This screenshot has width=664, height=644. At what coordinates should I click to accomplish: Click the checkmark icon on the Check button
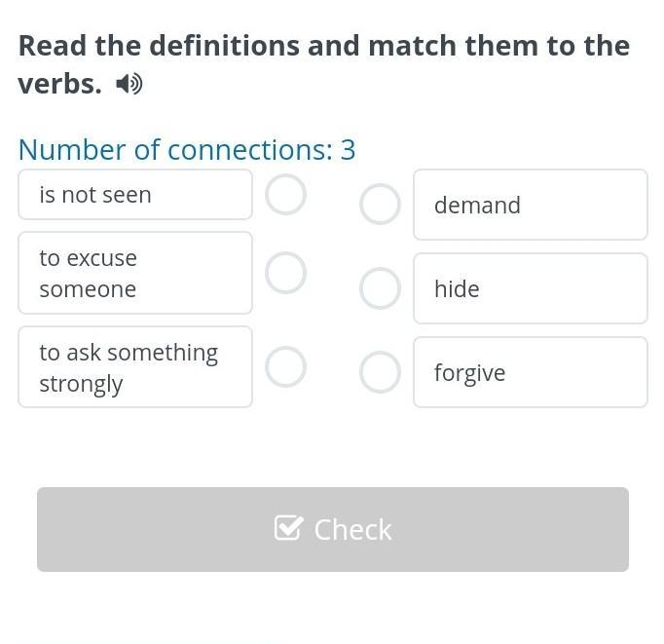pos(288,528)
